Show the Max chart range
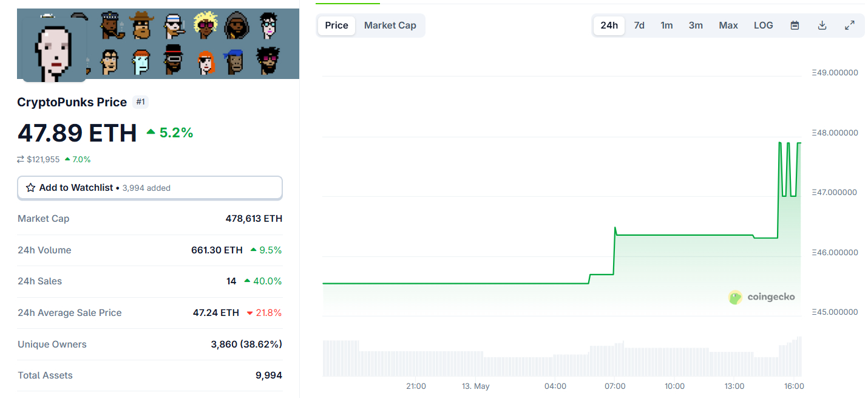Viewport: 868px width, 398px height. pos(728,26)
